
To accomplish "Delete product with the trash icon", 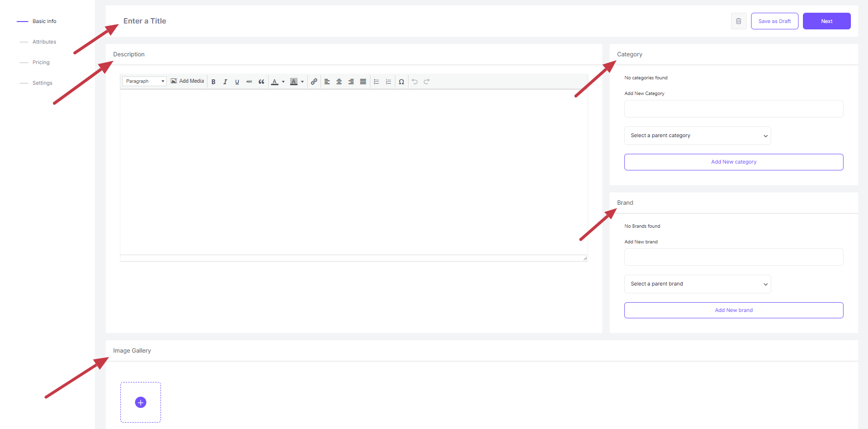I will tap(739, 21).
